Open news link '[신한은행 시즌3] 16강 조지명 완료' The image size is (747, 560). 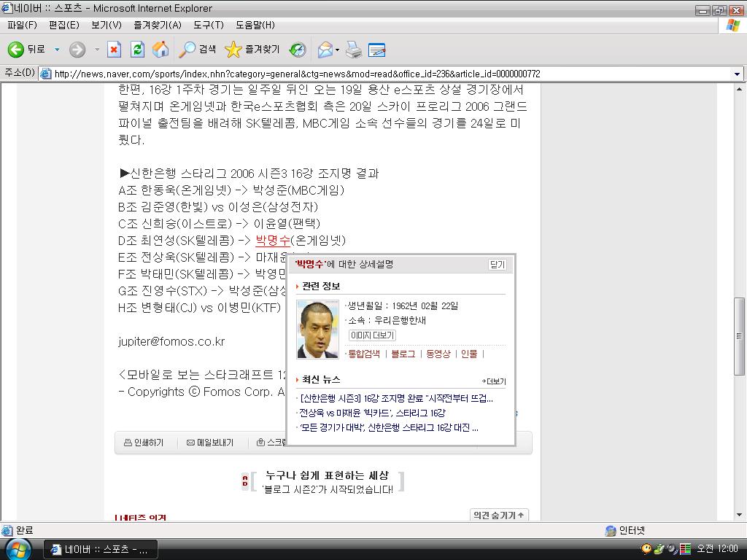tap(396, 399)
